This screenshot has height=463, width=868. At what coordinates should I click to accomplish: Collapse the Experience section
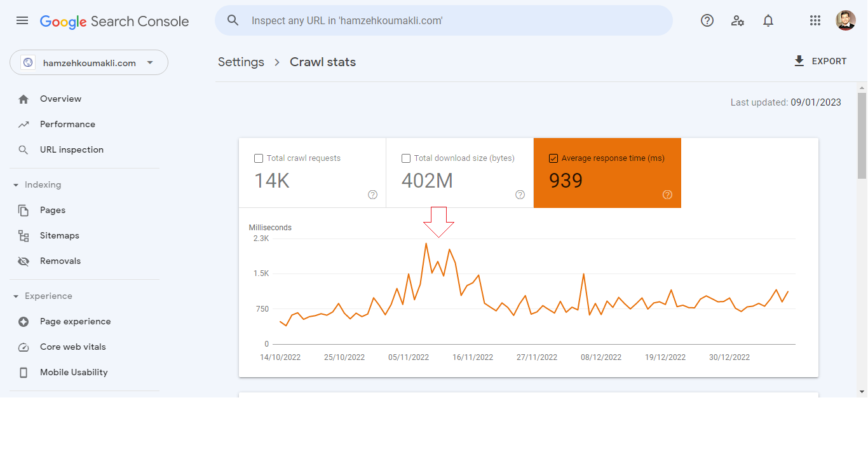(x=16, y=296)
